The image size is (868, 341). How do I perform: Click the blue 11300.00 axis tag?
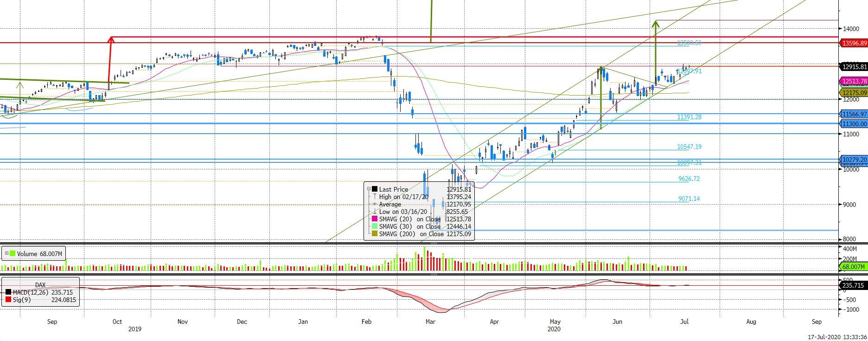(x=854, y=124)
